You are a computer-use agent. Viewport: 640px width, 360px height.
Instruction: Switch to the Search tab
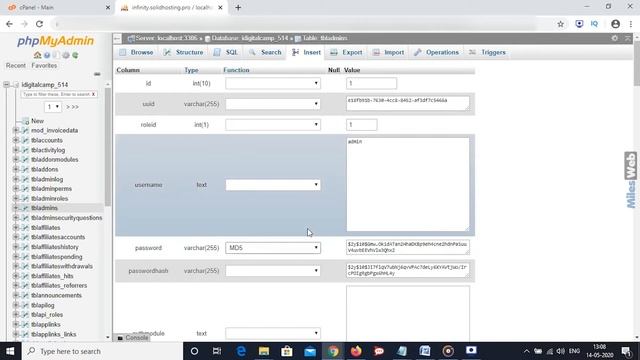point(266,52)
